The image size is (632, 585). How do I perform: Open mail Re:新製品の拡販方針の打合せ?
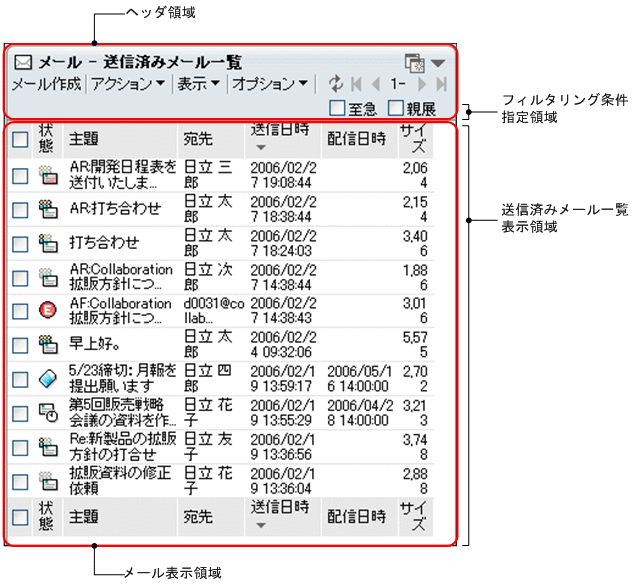(123, 447)
